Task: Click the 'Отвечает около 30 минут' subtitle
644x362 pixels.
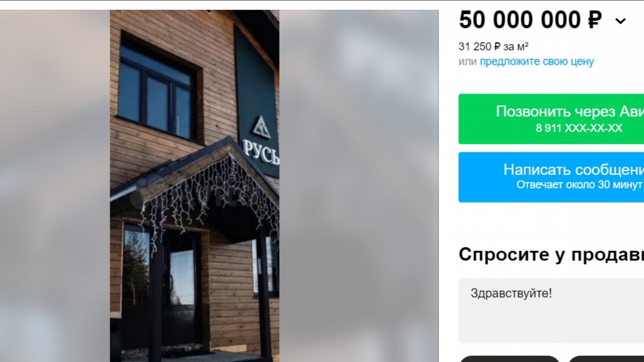Action: point(579,185)
